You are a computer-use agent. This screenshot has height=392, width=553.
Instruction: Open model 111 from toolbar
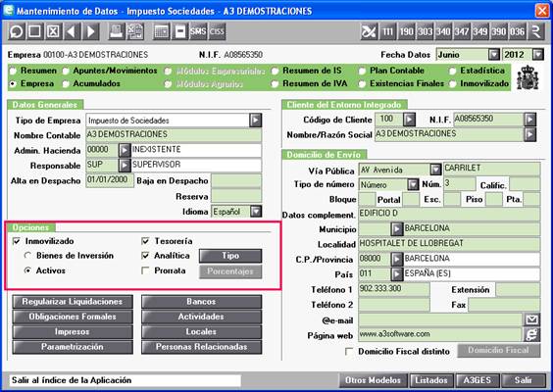coord(387,31)
